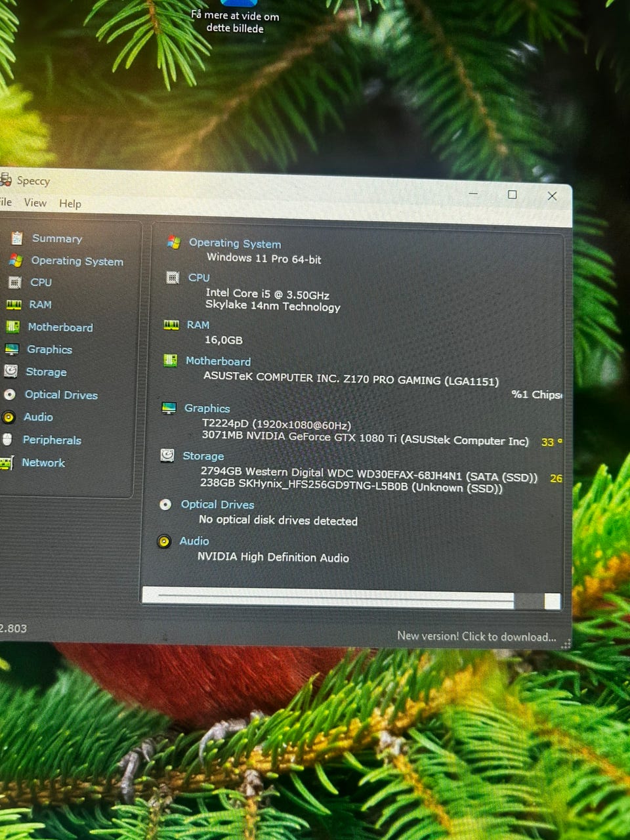Select Operating System in the sidebar

click(77, 261)
